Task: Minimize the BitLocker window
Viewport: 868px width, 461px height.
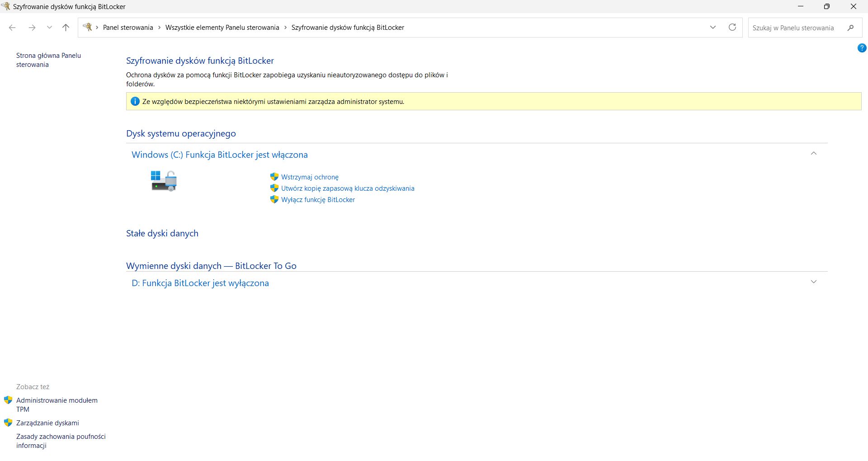Action: [801, 6]
